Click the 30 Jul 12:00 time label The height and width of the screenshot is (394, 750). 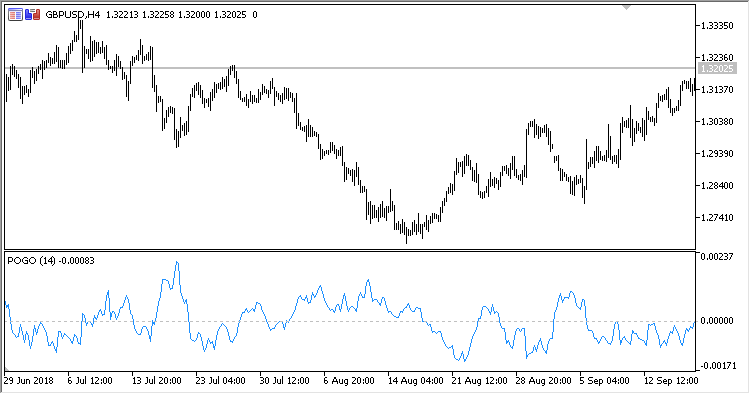pos(285,381)
